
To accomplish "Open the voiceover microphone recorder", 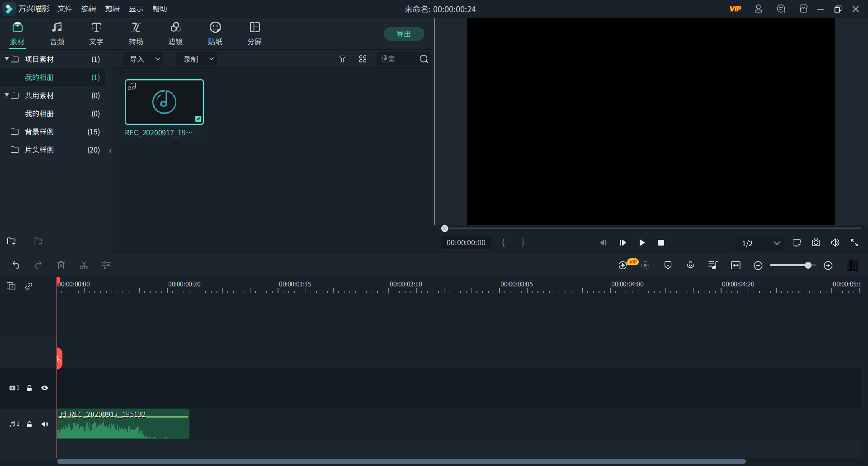I will pos(690,266).
